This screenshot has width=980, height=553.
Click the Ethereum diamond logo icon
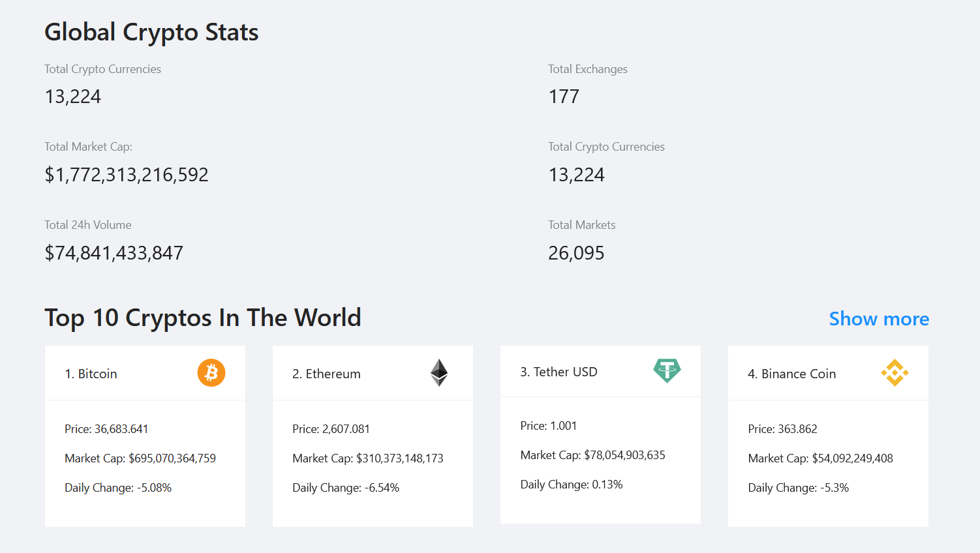click(x=439, y=373)
